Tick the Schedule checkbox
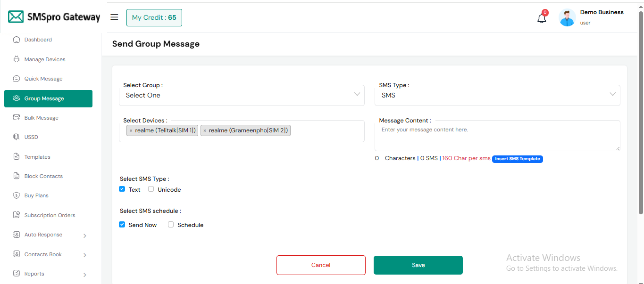 coord(171,225)
